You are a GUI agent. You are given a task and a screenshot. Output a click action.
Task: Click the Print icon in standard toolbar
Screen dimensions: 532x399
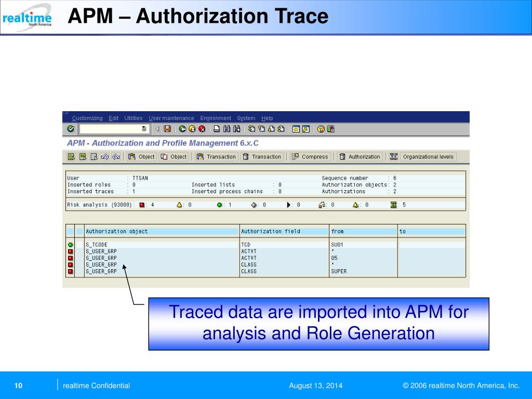pos(217,129)
